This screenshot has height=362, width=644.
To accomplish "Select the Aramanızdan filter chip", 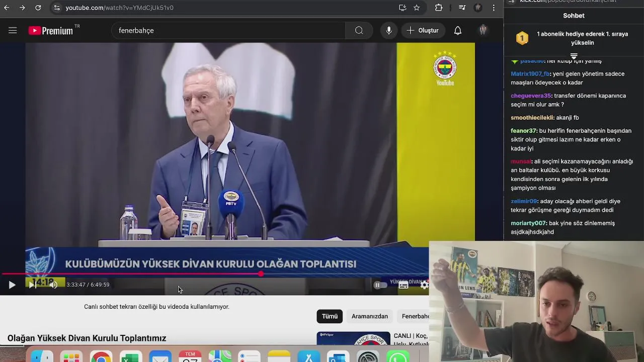I will [370, 316].
